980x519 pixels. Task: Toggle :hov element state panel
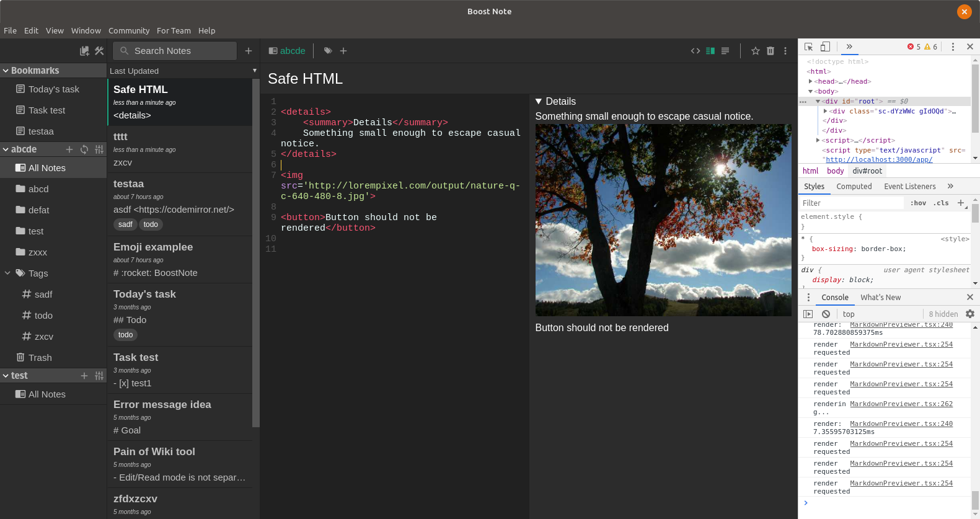(918, 203)
